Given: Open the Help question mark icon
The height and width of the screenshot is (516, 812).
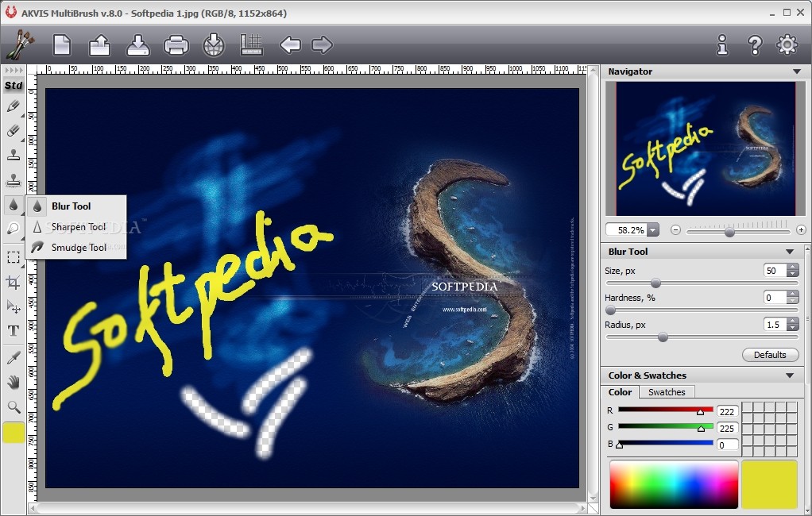Looking at the screenshot, I should 755,45.
